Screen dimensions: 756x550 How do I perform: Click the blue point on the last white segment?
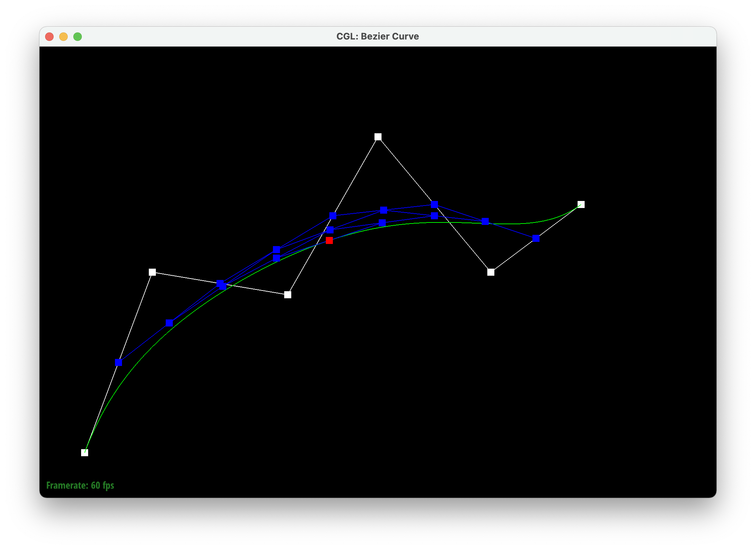point(536,238)
